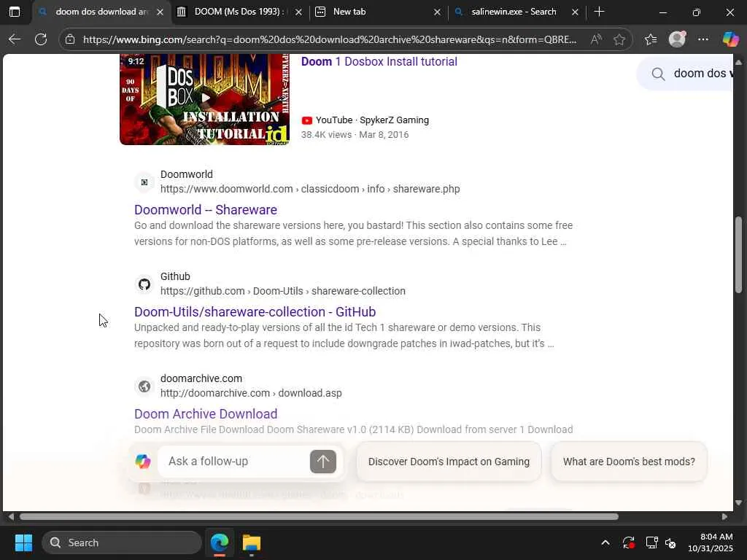Open 'Doomworld -- Shareware' result
747x560 pixels.
tap(205, 209)
